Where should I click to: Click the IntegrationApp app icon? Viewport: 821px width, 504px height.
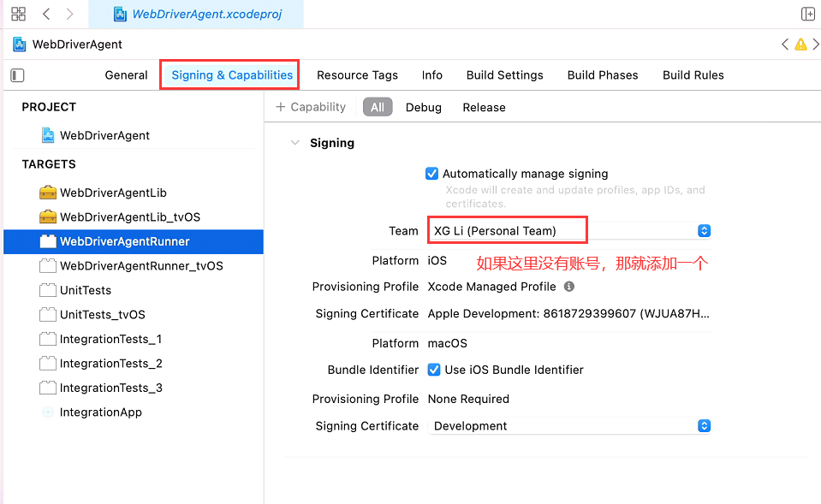[x=48, y=412]
